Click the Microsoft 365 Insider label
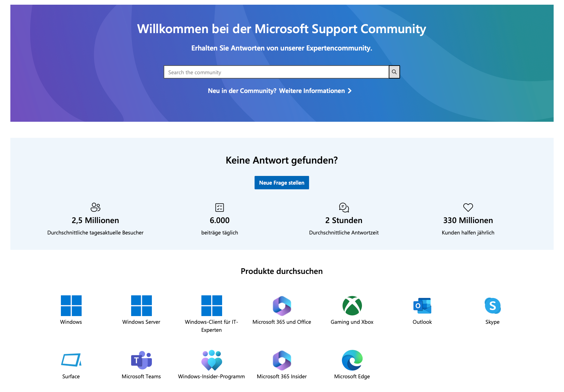Viewport: 564px width, 392px height. pyautogui.click(x=282, y=376)
